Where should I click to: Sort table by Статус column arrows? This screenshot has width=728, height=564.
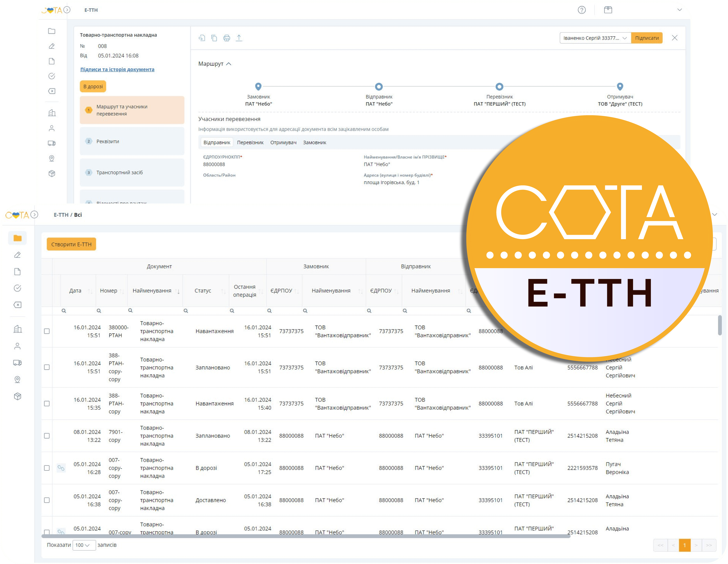[223, 291]
